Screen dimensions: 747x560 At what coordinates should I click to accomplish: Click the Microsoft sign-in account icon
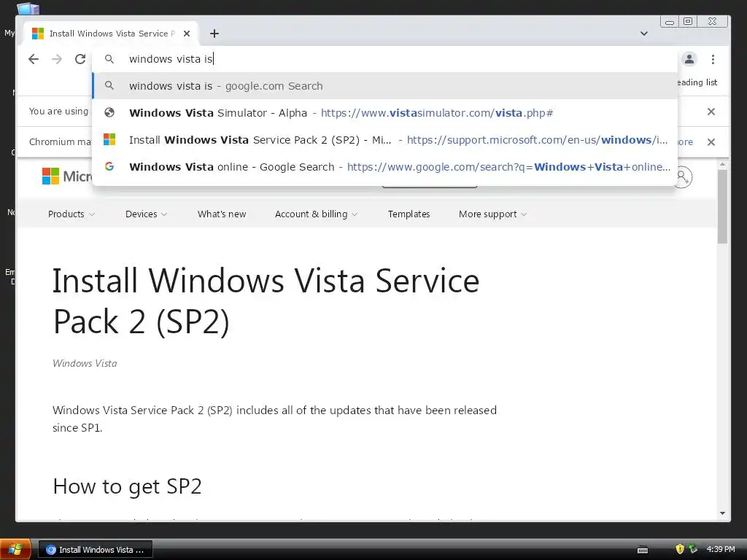pos(683,177)
